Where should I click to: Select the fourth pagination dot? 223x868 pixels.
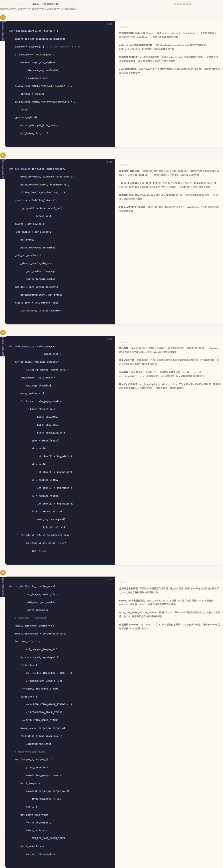tap(184, 4)
